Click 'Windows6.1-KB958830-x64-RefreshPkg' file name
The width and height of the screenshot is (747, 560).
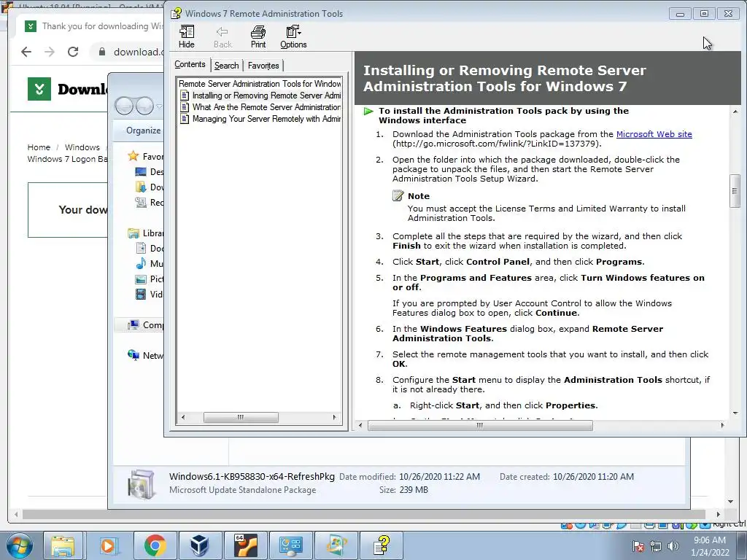coord(252,476)
